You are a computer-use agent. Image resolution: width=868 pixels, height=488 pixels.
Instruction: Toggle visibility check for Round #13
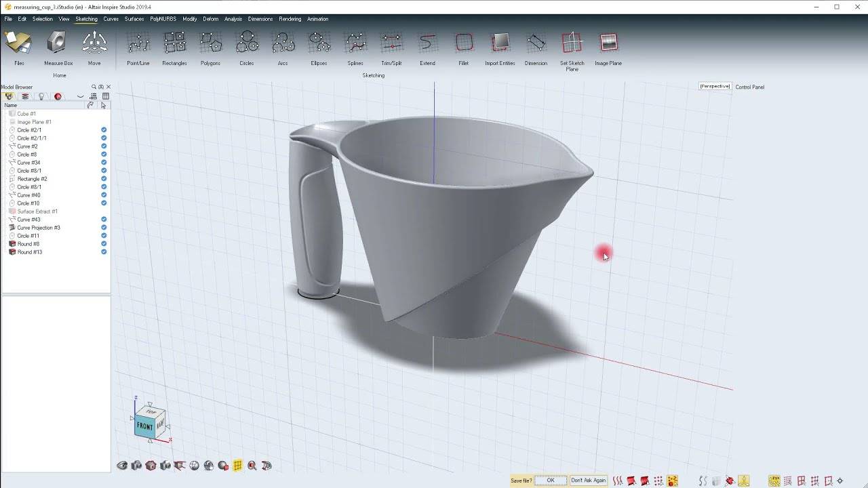click(x=104, y=252)
